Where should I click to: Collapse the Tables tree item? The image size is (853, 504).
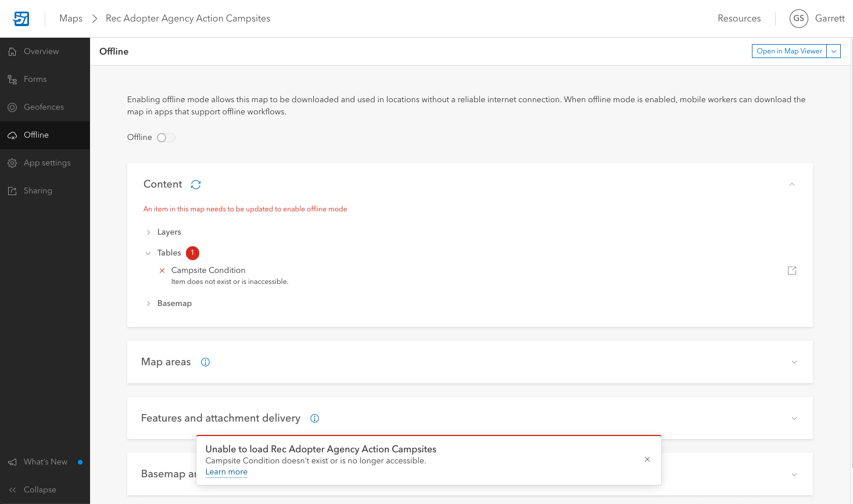click(x=148, y=253)
